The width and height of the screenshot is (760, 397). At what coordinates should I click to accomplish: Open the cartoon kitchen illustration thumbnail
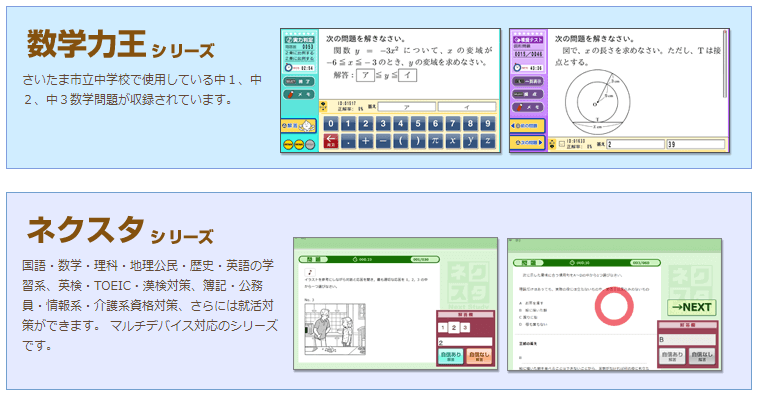pyautogui.click(x=334, y=330)
